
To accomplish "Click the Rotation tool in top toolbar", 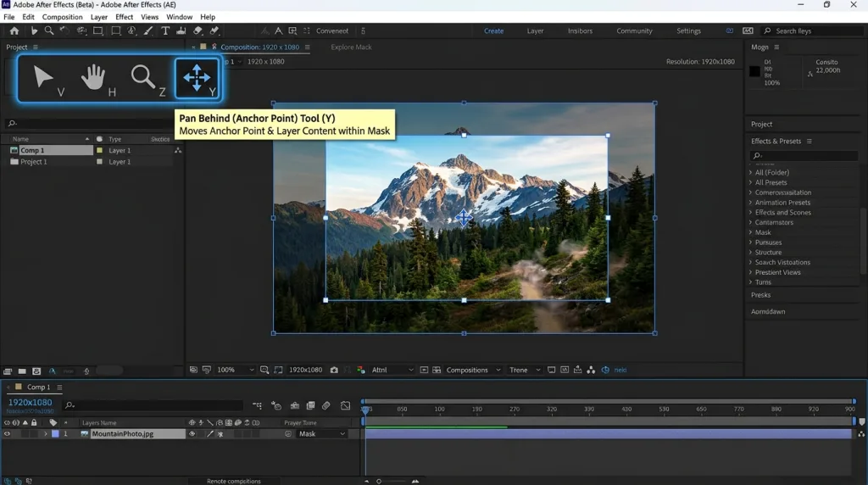I will (64, 31).
